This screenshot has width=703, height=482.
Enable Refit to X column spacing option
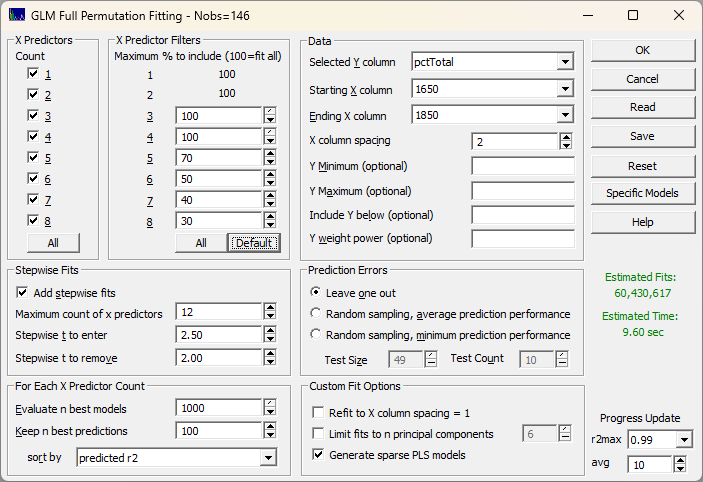click(319, 412)
